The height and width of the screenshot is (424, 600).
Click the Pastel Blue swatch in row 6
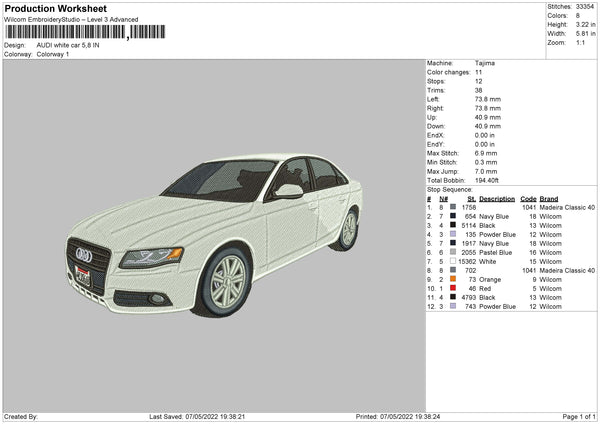click(453, 252)
